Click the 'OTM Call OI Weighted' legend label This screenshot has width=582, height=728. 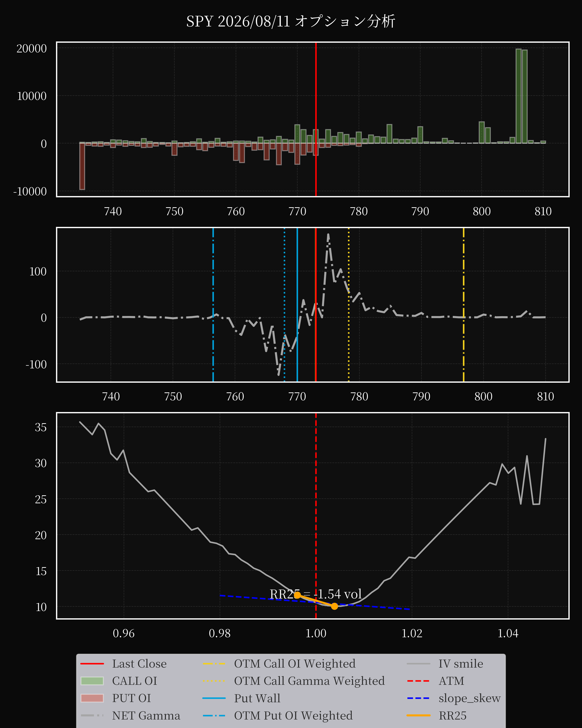tap(295, 664)
